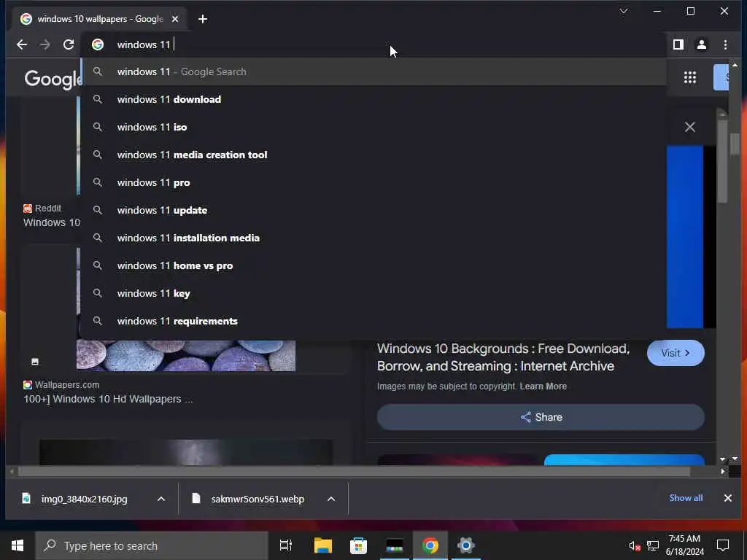Image resolution: width=747 pixels, height=560 pixels.
Task: Choose the windows 11 download suggestion
Action: [373, 99]
